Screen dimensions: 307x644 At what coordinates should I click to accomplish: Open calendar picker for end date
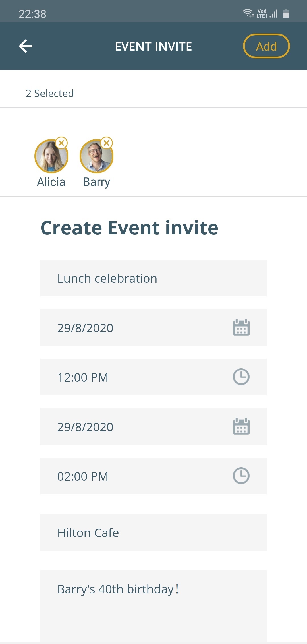(241, 426)
